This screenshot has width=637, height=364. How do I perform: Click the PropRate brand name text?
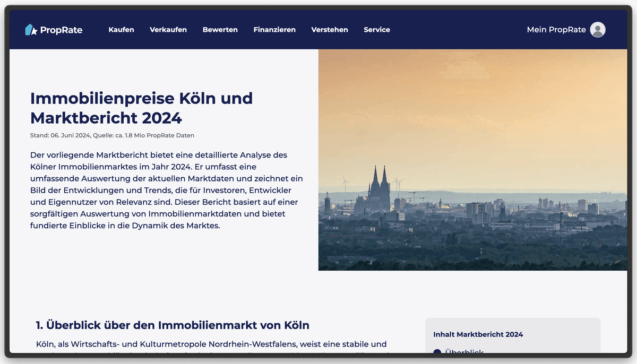point(62,30)
